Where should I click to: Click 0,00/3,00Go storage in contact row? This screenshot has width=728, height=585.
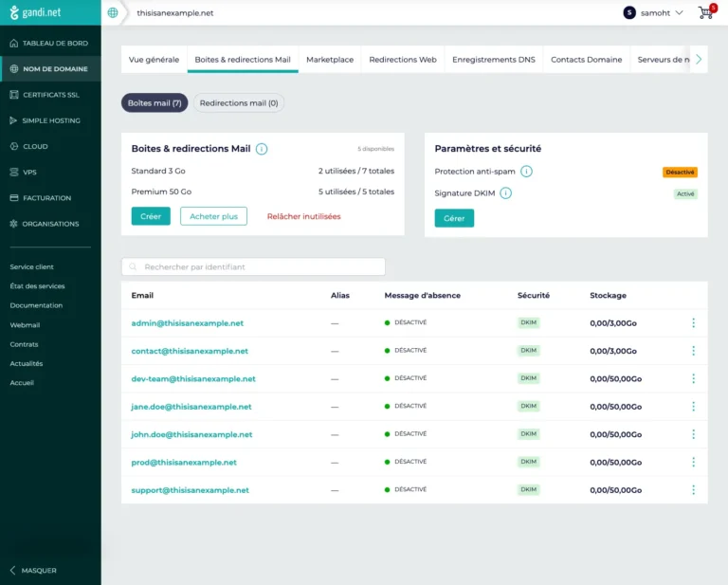(613, 351)
